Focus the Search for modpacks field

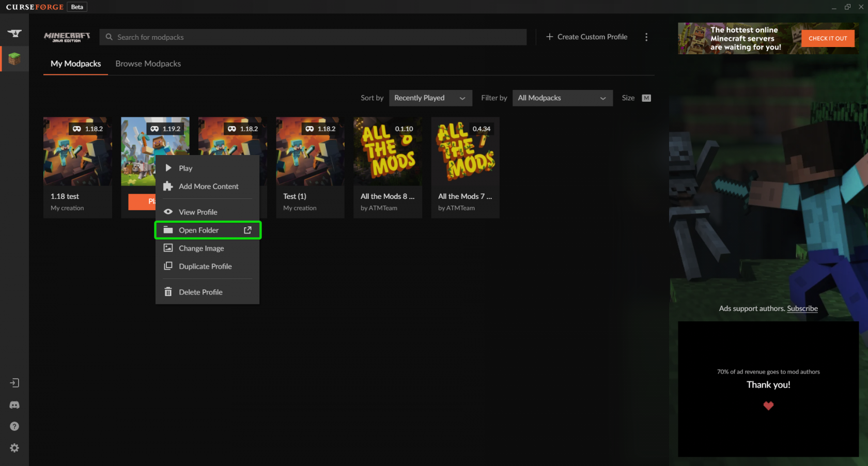(x=313, y=37)
